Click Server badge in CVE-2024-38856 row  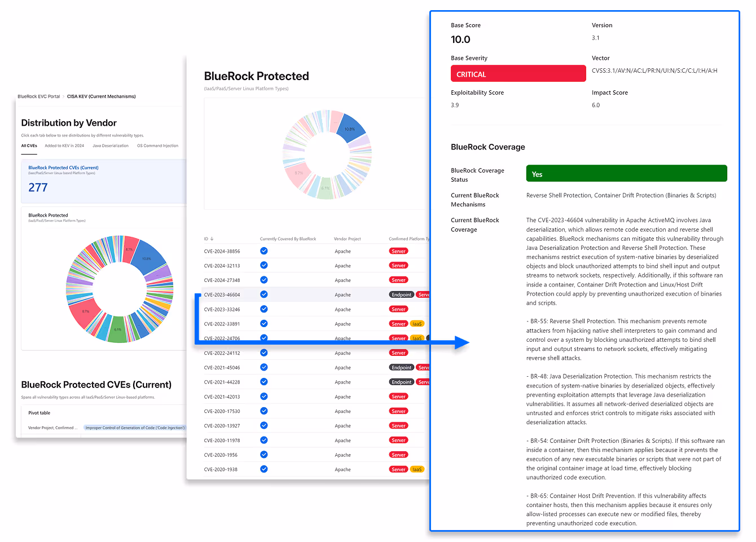[x=399, y=251]
